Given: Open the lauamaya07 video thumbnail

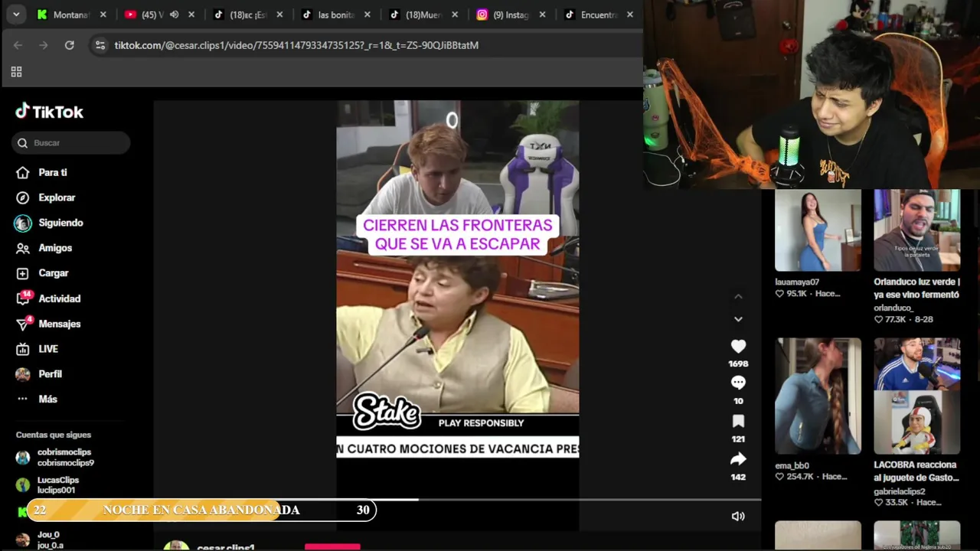Looking at the screenshot, I should [818, 230].
